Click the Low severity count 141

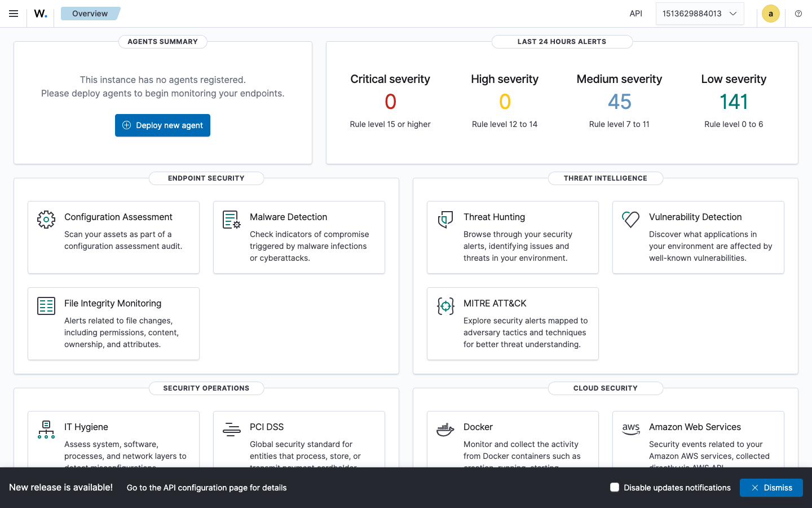[734, 102]
